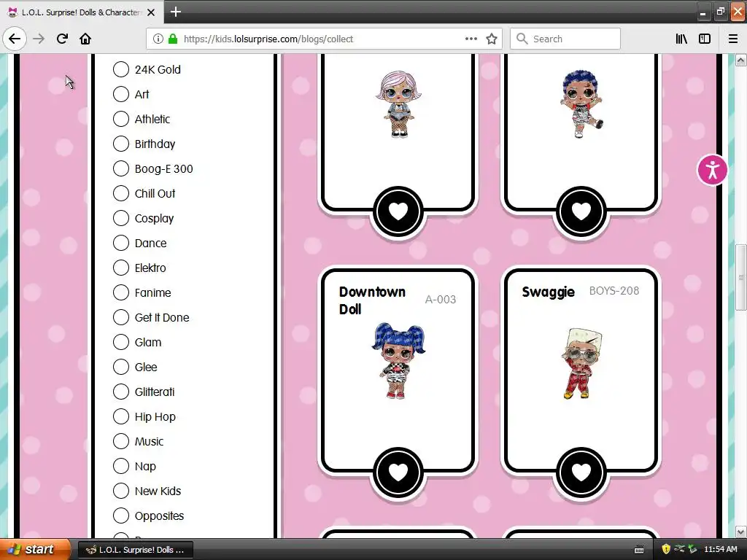Pick the Hip Hop filter
The width and height of the screenshot is (747, 560).
click(x=144, y=416)
